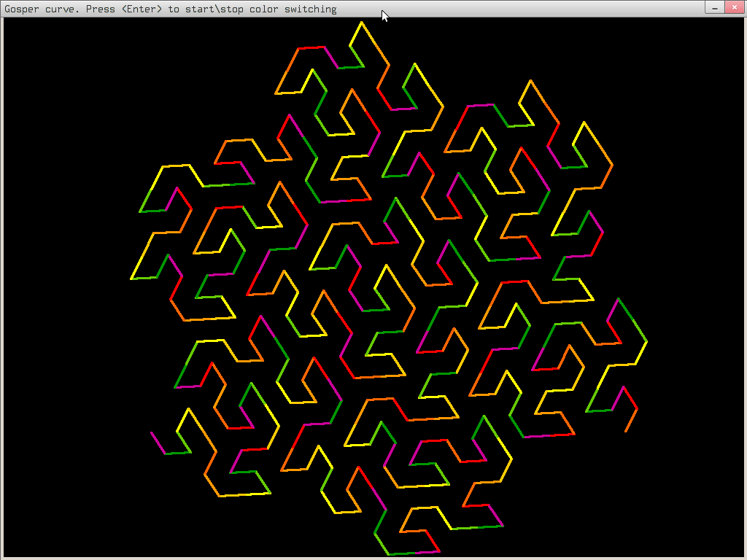Click the resize grip at window's bottom-right corner
Screen dimensions: 747x560
pos(743,556)
